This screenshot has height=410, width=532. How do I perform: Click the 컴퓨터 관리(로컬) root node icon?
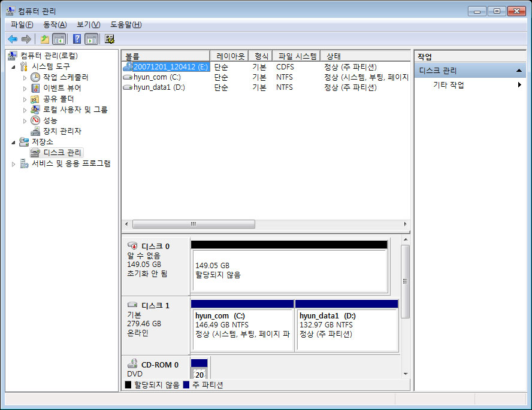coord(13,55)
